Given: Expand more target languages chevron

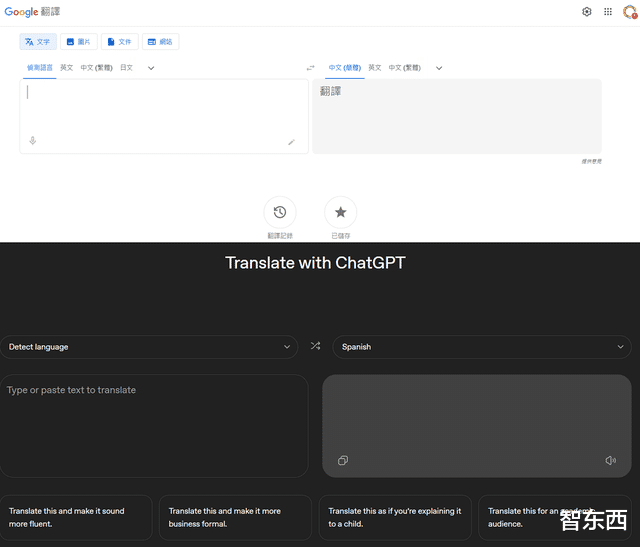Looking at the screenshot, I should pos(439,68).
